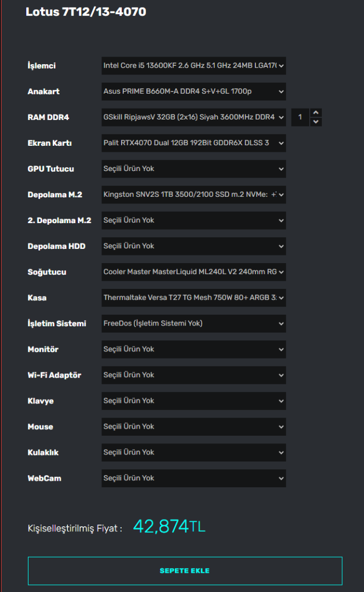The width and height of the screenshot is (364, 592).
Task: Decrease RAM quantity with down arrow
Action: point(316,122)
